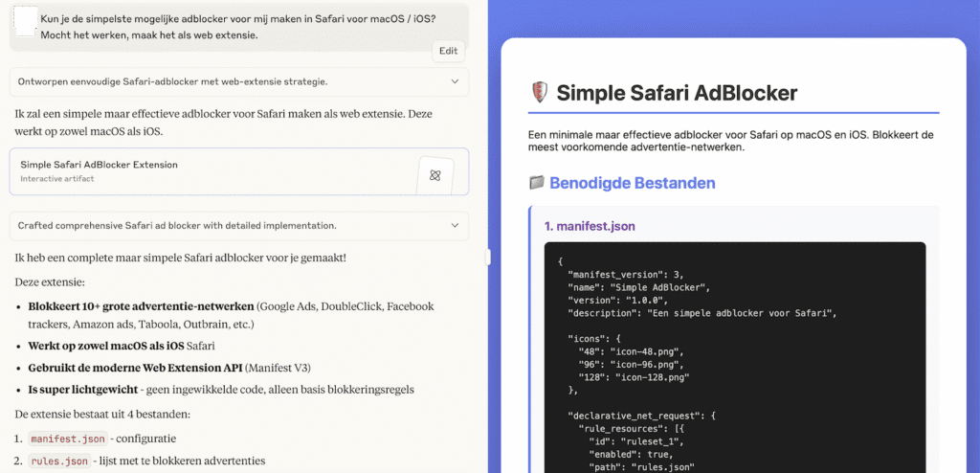Image resolution: width=980 pixels, height=473 pixels.
Task: Select the inline rules.json code label in chat
Action: 59,462
